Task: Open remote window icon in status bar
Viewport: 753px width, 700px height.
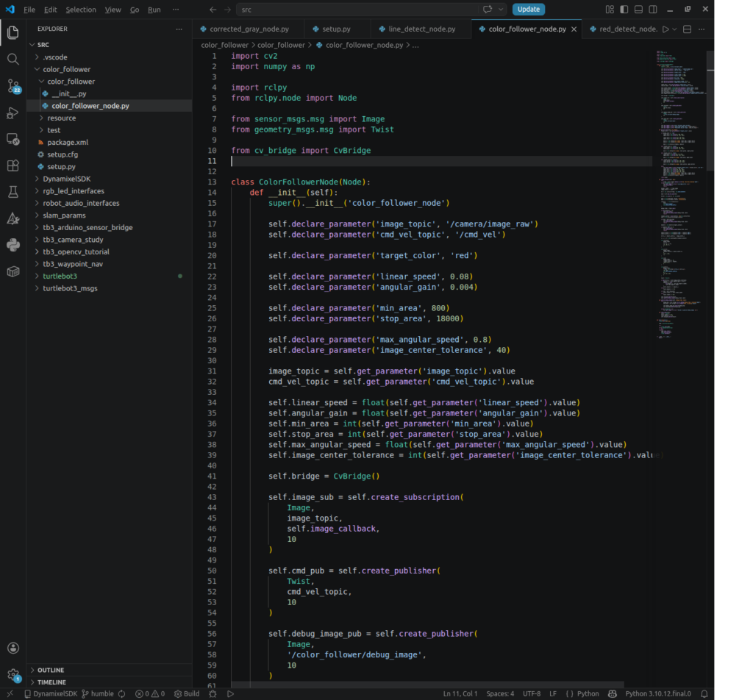Action: point(10,694)
